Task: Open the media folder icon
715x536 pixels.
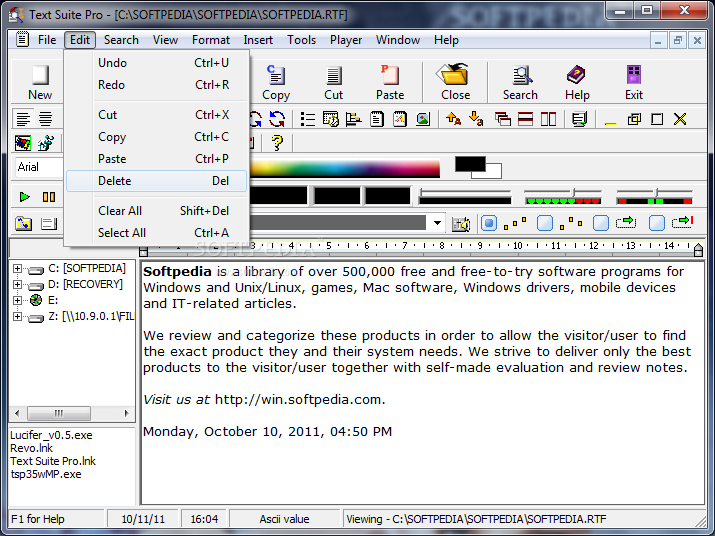Action: 23,224
